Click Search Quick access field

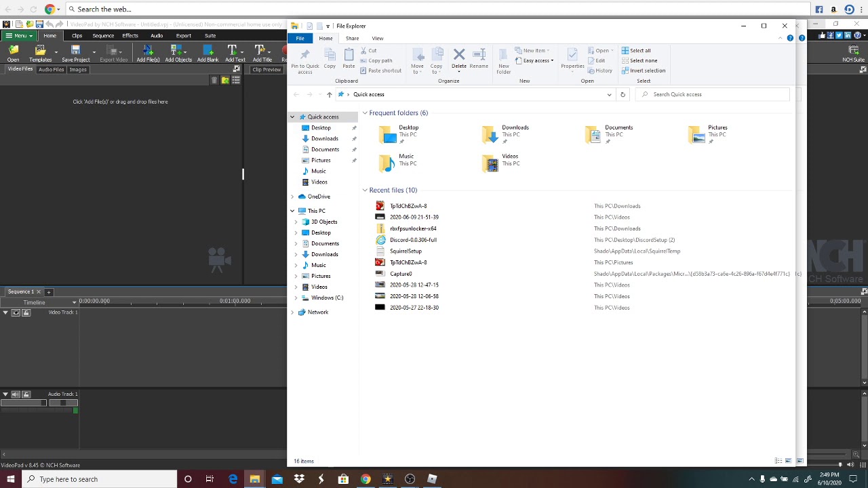tap(713, 94)
